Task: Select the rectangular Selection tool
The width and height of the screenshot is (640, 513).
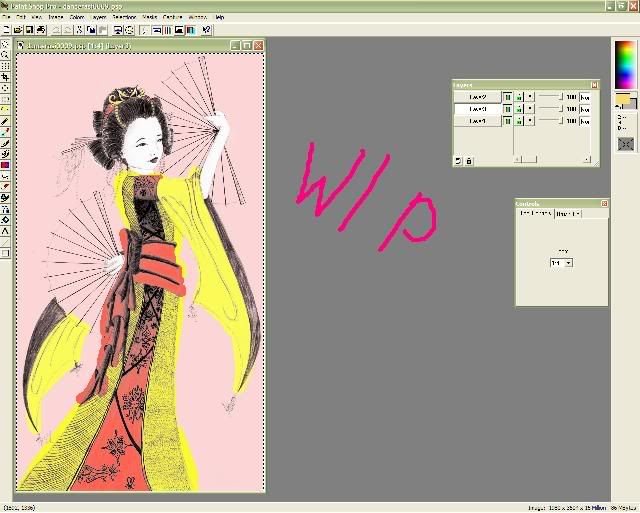Action: click(x=5, y=99)
